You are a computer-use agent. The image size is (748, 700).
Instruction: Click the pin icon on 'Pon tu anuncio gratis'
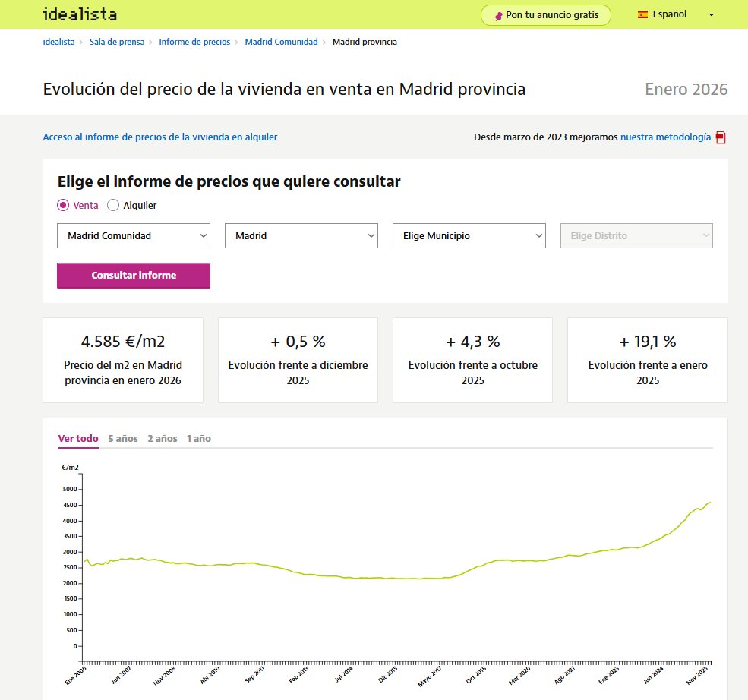(x=497, y=14)
